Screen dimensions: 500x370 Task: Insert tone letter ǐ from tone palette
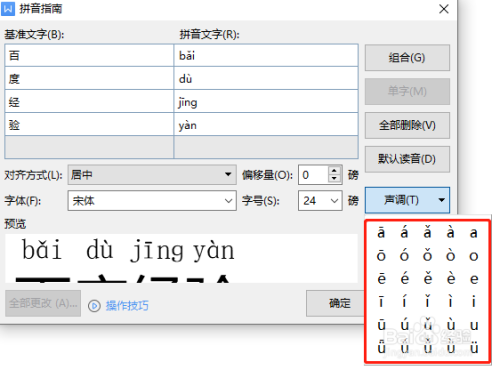click(427, 301)
